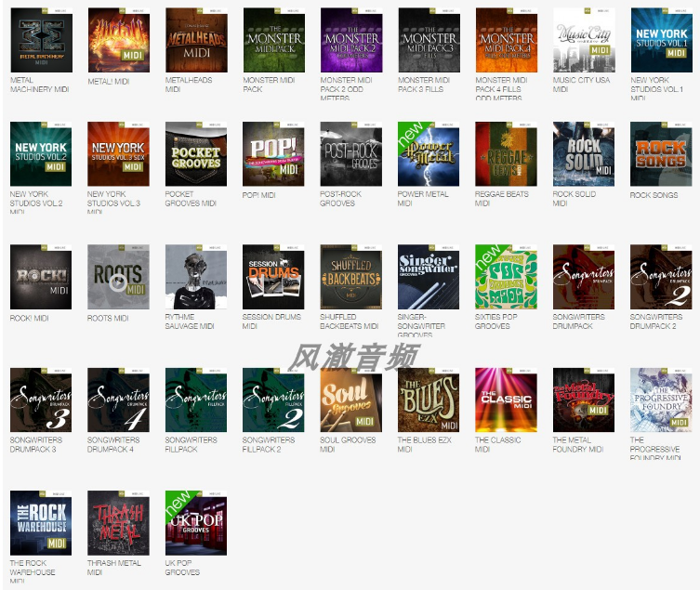Viewport: 700px width, 590px height.
Task: Click the 'ROCK SONGS' title link
Action: pyautogui.click(x=654, y=195)
